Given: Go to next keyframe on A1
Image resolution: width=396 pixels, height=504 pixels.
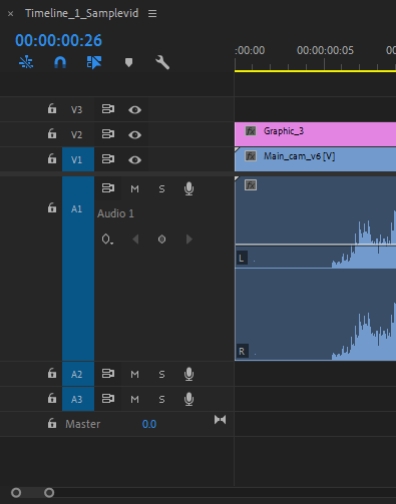Looking at the screenshot, I should 189,239.
